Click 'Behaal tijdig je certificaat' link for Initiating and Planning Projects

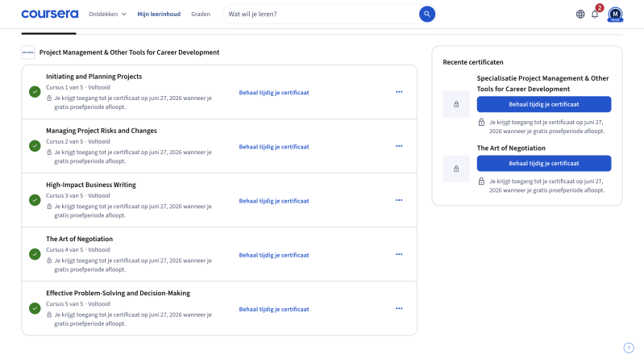(x=274, y=93)
